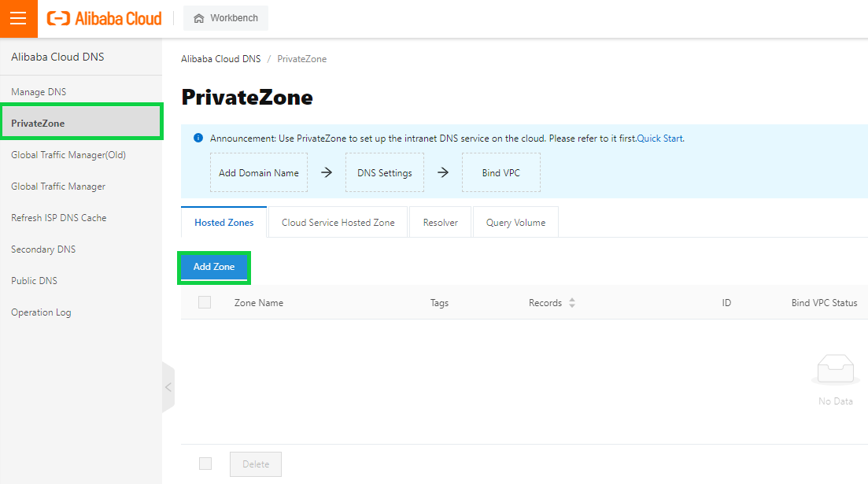Click the PrivateZone breadcrumb
This screenshot has height=484, width=868.
pos(301,59)
